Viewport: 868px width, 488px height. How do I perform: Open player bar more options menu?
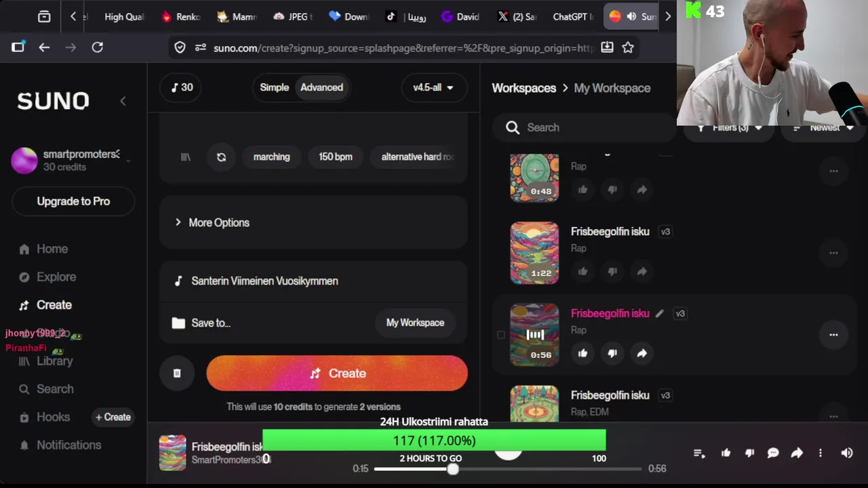pos(821,453)
